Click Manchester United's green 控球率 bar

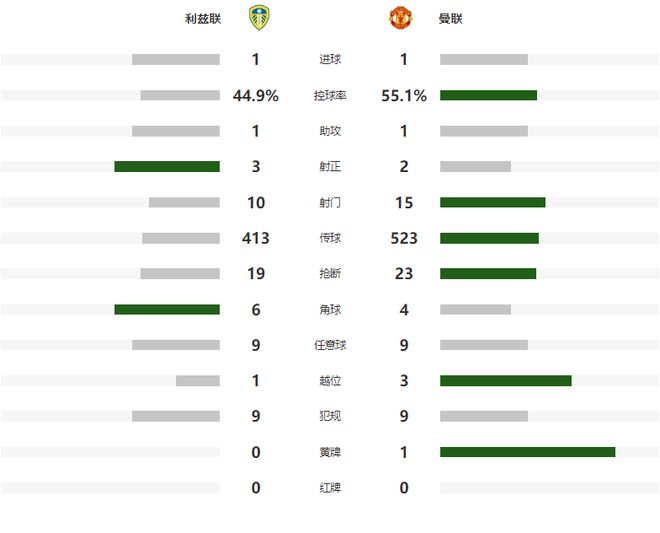(488, 96)
